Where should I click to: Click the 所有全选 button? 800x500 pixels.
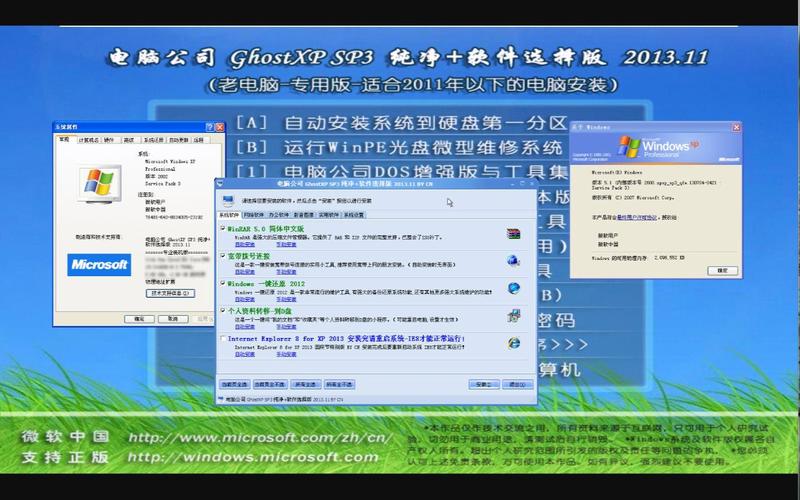(x=306, y=384)
